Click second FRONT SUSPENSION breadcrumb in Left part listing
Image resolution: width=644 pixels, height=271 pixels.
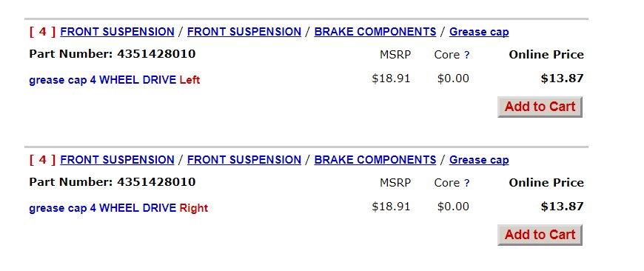click(x=244, y=32)
